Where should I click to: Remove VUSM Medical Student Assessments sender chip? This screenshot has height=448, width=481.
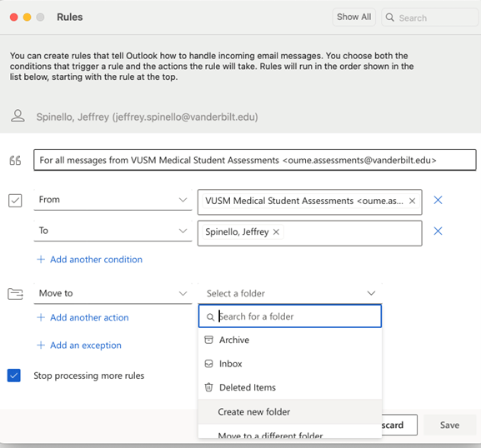click(x=413, y=201)
